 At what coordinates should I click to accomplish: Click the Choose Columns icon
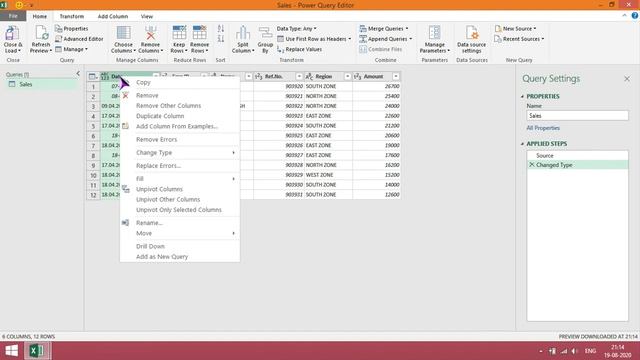tap(123, 33)
